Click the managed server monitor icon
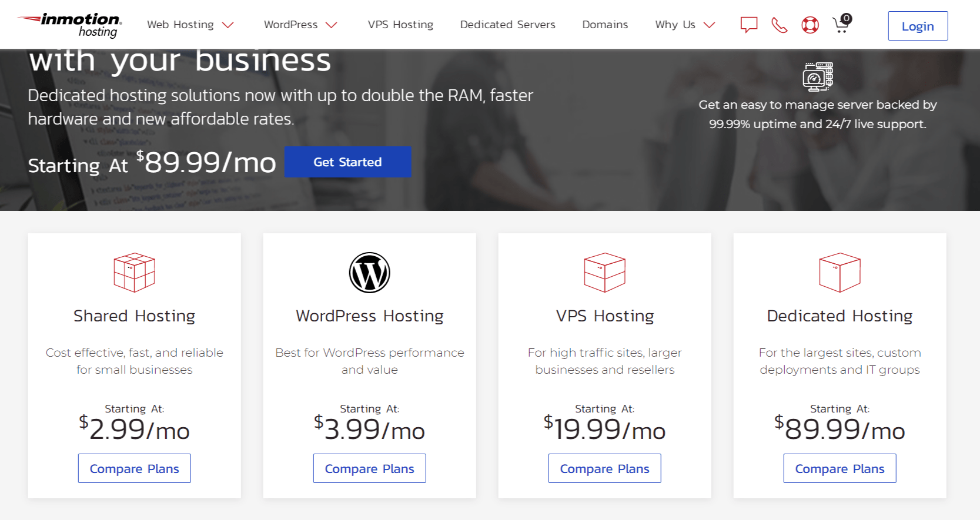The width and height of the screenshot is (980, 520). (818, 76)
